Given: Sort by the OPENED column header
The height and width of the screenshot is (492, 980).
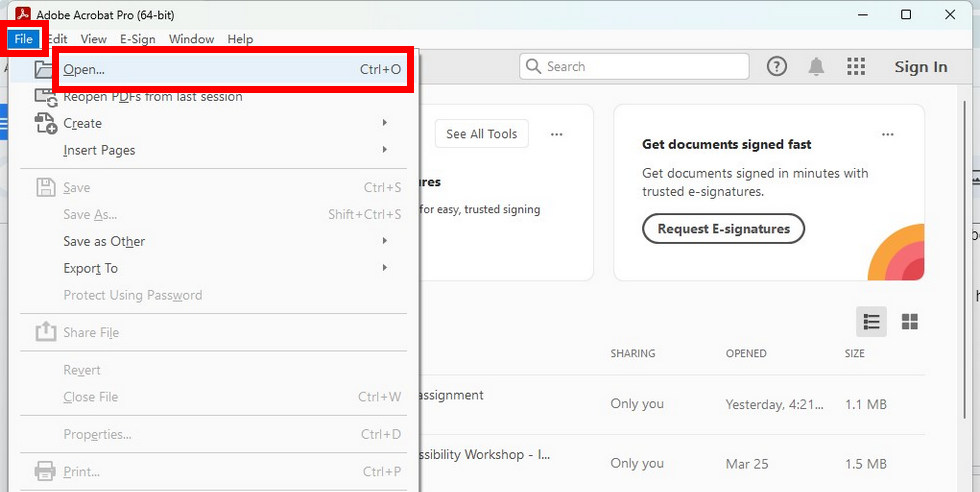Looking at the screenshot, I should pos(746,353).
